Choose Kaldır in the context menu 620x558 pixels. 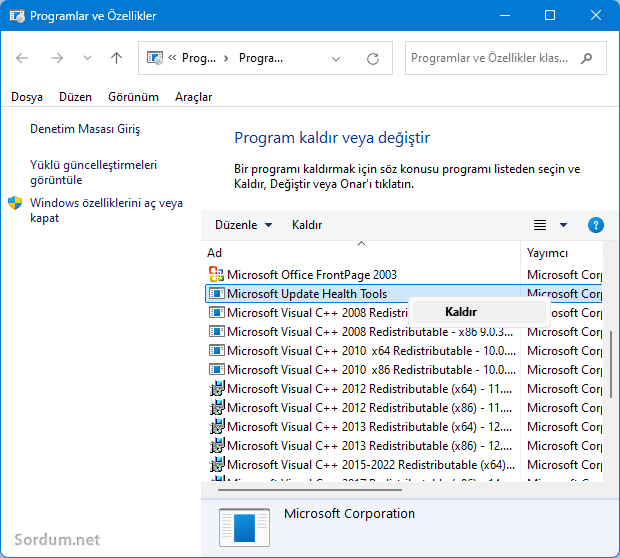point(479,312)
